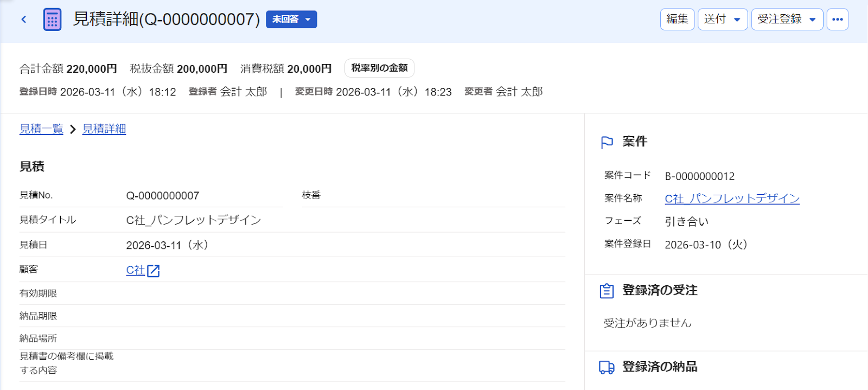Viewport: 868px width, 390px height.
Task: Click the 案件コード value B-0000000012
Action: pyautogui.click(x=700, y=176)
